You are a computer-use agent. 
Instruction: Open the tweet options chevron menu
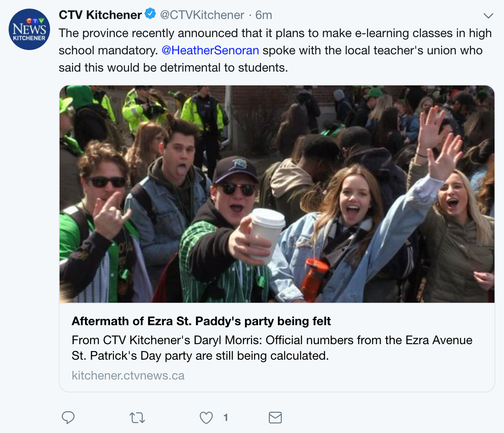click(x=488, y=16)
